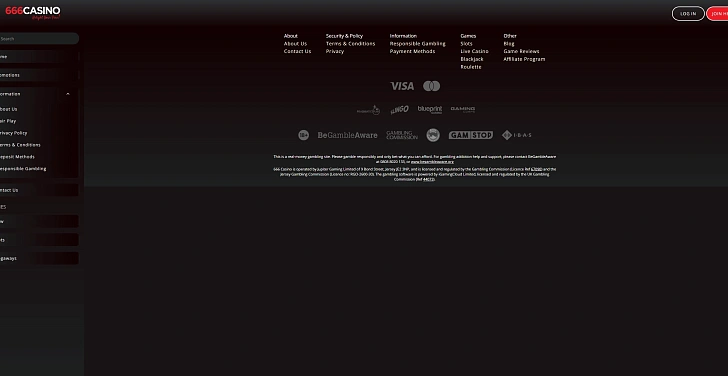The height and width of the screenshot is (376, 728).
Task: Click the Slingo provider logo
Action: (x=399, y=110)
